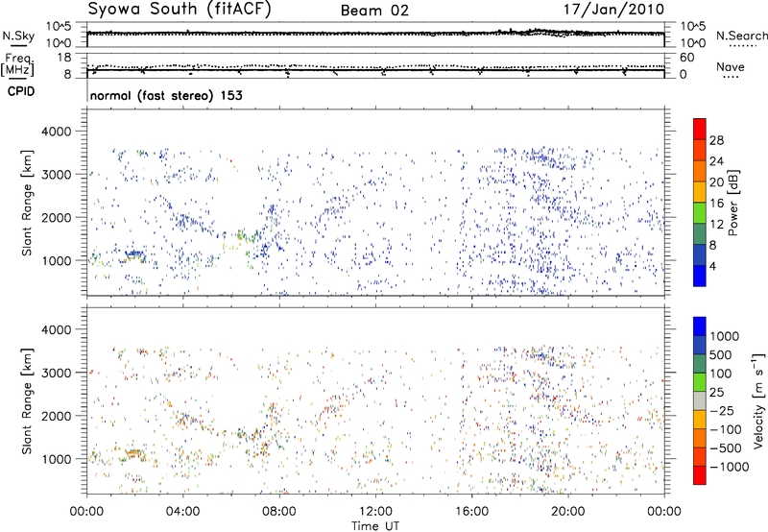
Task: Click the '18' tick on the frequency axis
Action: 63,58
